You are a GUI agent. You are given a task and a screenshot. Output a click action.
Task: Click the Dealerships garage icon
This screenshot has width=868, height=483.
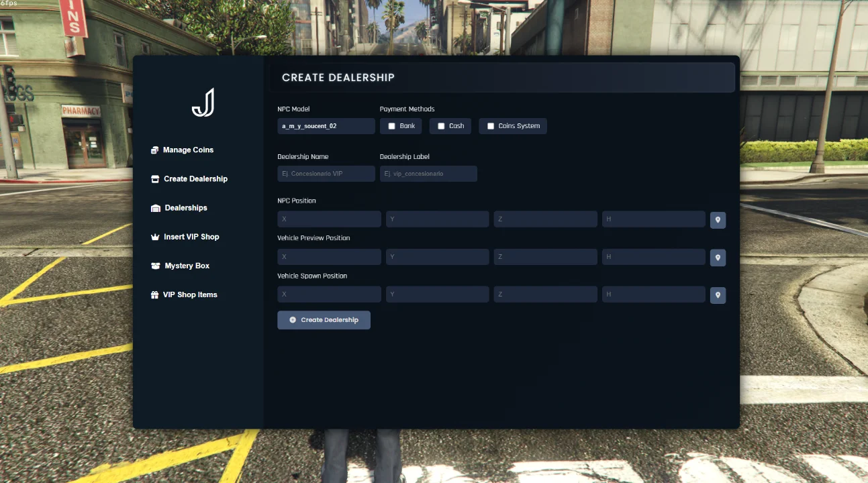[x=156, y=208]
